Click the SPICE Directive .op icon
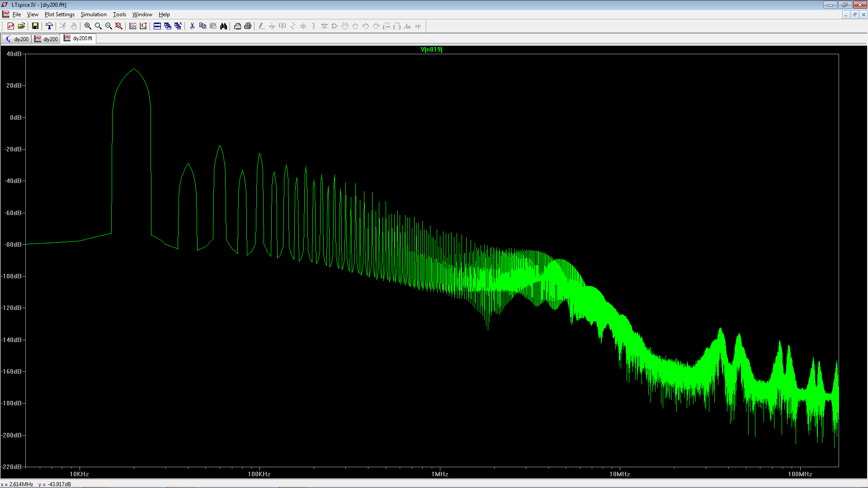 click(x=418, y=26)
